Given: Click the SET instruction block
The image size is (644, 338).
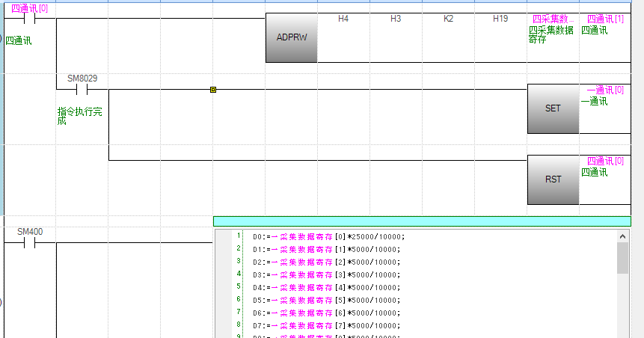Looking at the screenshot, I should (553, 108).
